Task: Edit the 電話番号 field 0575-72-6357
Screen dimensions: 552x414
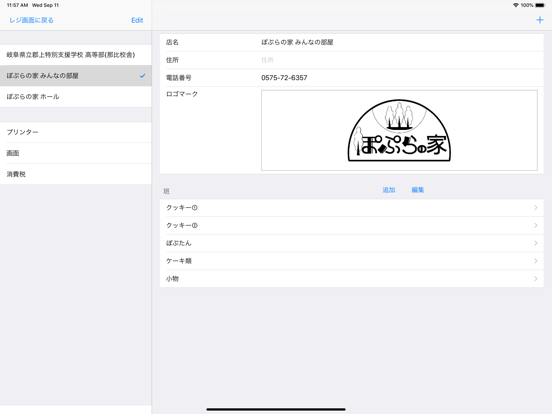Action: point(399,78)
